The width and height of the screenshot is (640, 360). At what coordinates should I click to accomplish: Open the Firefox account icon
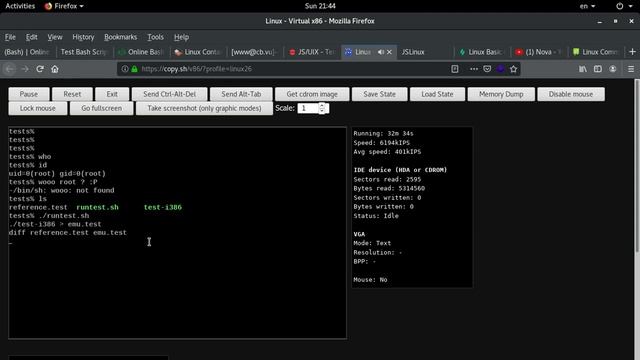pyautogui.click(x=613, y=69)
